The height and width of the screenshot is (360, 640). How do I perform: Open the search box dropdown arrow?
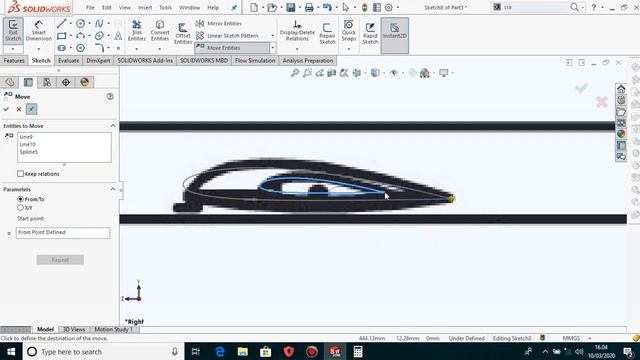(582, 7)
